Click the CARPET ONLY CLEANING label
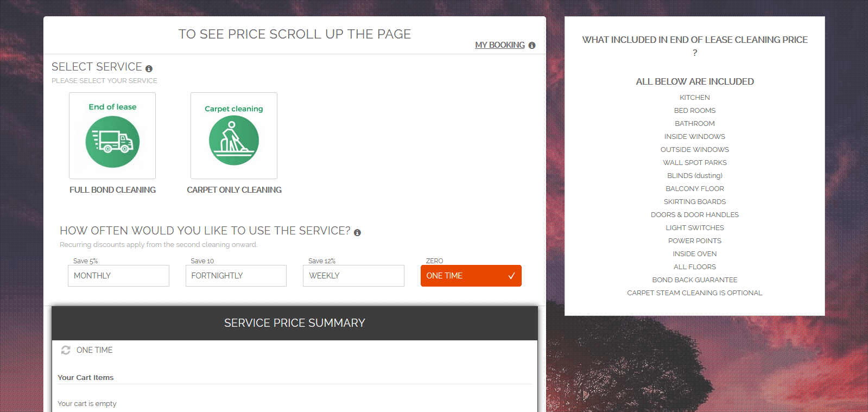The width and height of the screenshot is (868, 412). tap(234, 190)
